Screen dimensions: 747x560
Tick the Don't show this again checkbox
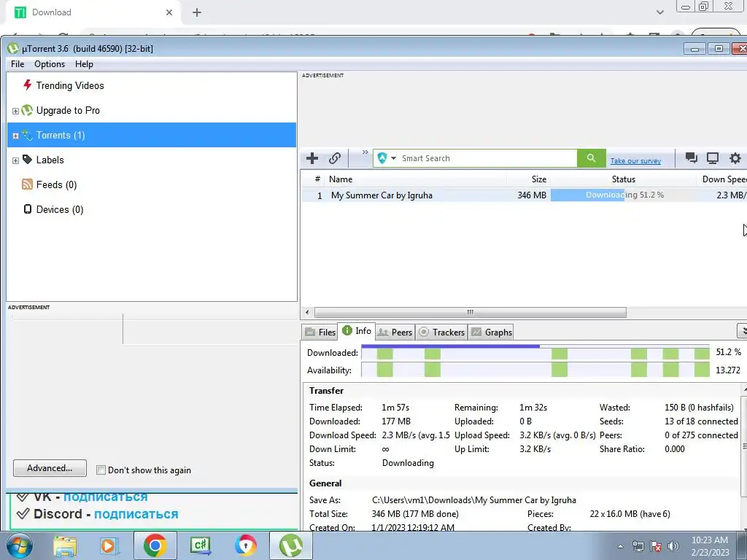(x=101, y=470)
